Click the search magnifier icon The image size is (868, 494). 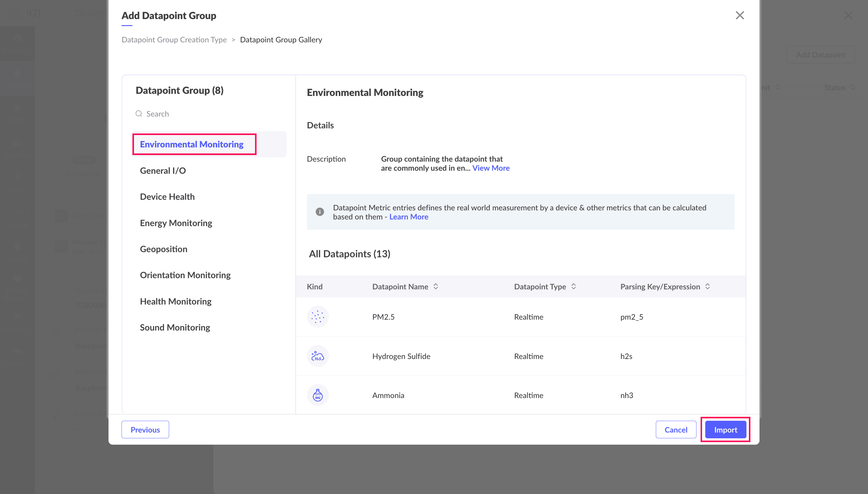point(139,114)
